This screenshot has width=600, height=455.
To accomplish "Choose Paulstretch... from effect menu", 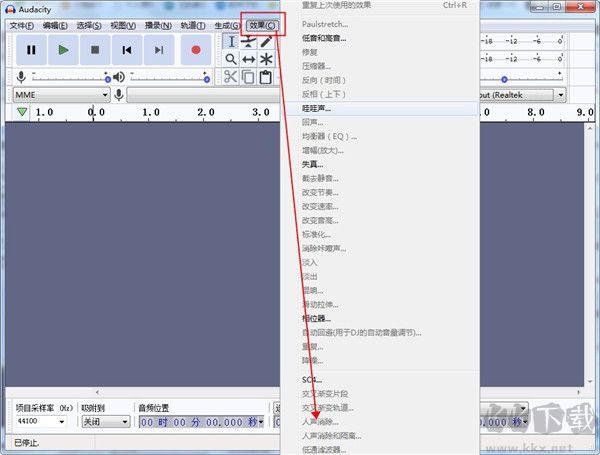I will click(380, 24).
